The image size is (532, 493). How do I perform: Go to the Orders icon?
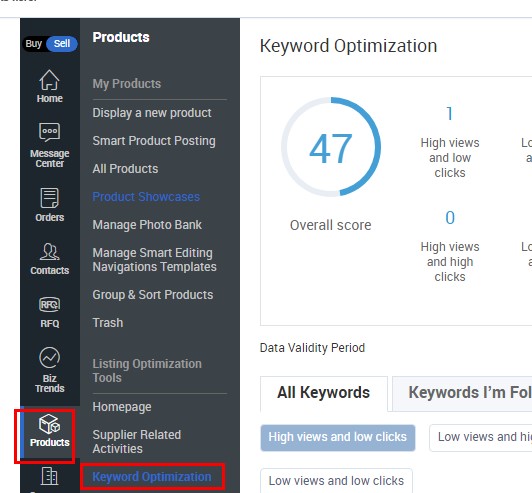(50, 197)
